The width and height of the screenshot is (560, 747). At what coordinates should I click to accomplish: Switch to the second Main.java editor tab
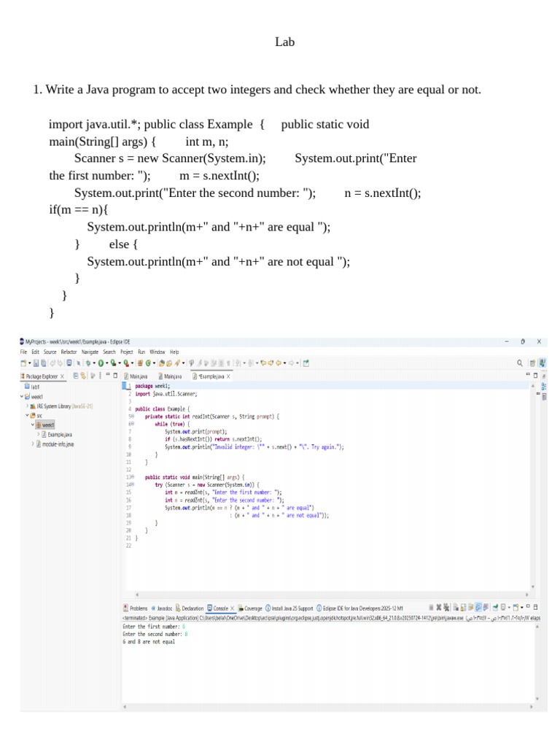tap(170, 376)
